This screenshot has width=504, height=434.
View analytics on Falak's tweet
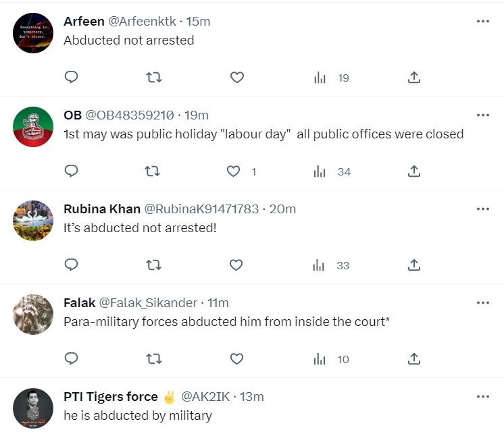point(320,359)
